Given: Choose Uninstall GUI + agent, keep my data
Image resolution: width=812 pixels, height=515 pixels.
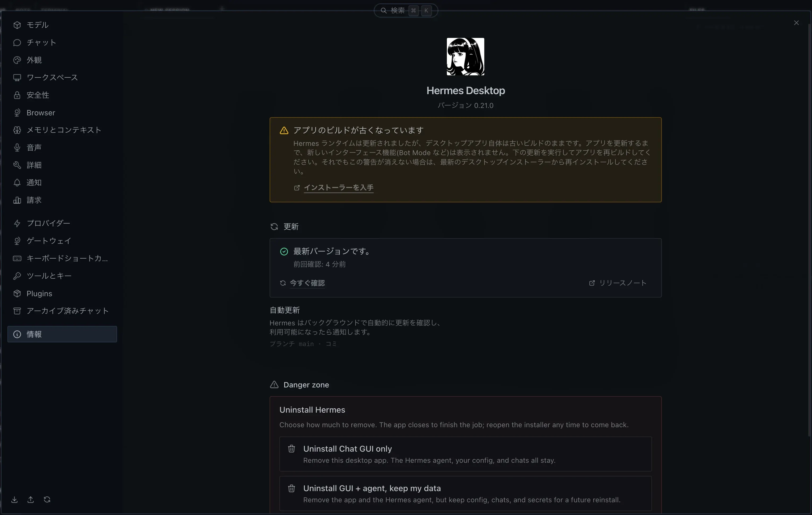Looking at the screenshot, I should point(465,494).
